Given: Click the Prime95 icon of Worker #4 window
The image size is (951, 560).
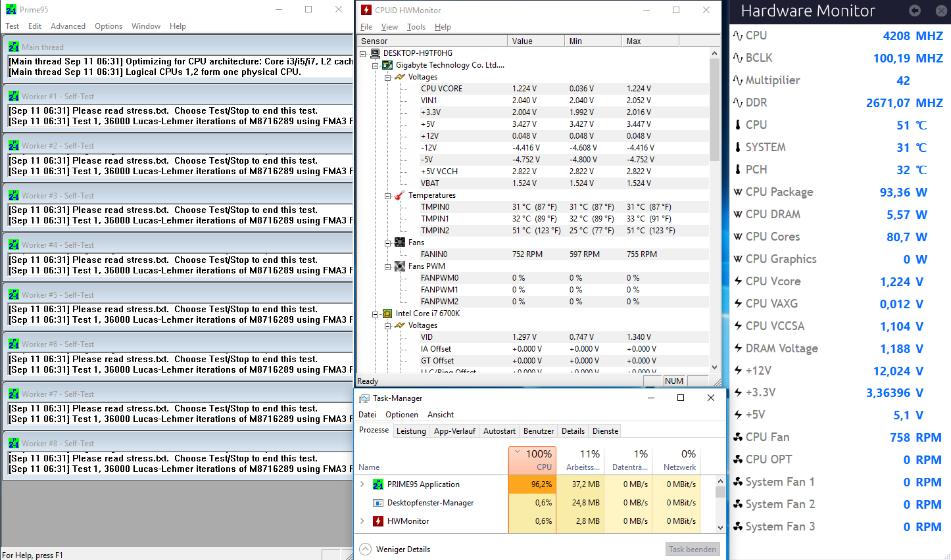Looking at the screenshot, I should coord(14,245).
